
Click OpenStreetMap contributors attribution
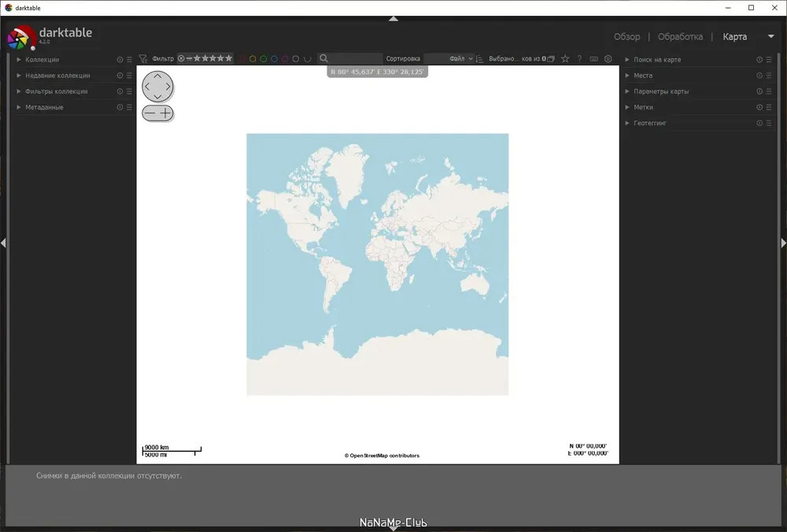click(x=382, y=456)
